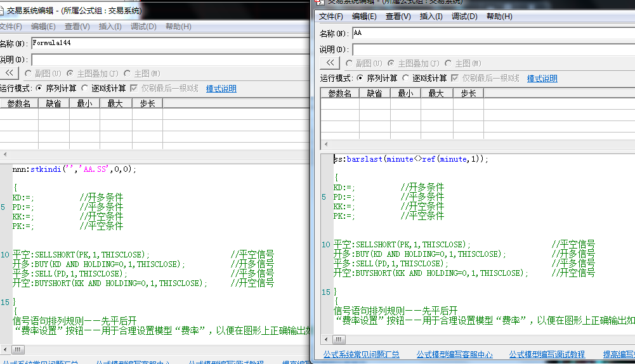Open 文件(F) menu in right window
Viewport: 635px width, 364px height.
(x=331, y=16)
